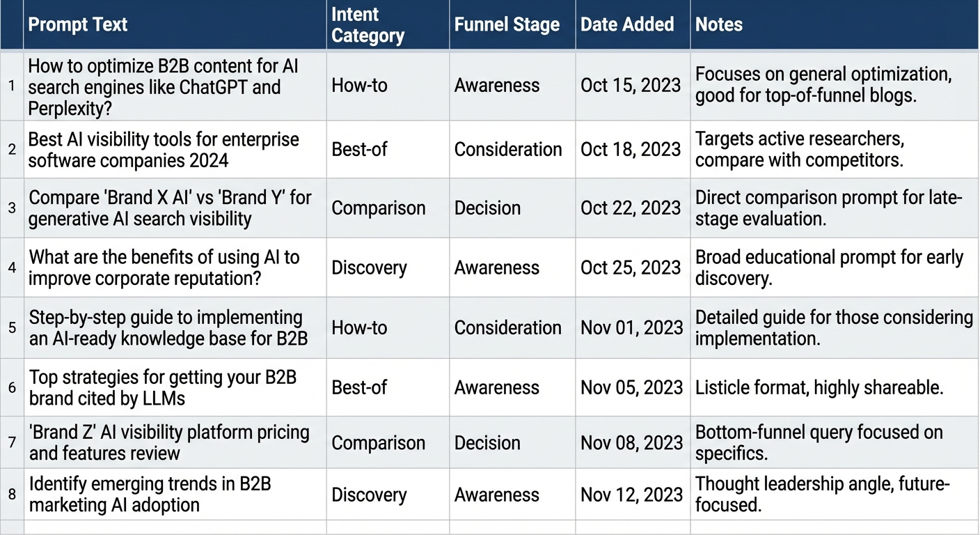Select the Nov 05, 2023 date cell

click(x=631, y=387)
